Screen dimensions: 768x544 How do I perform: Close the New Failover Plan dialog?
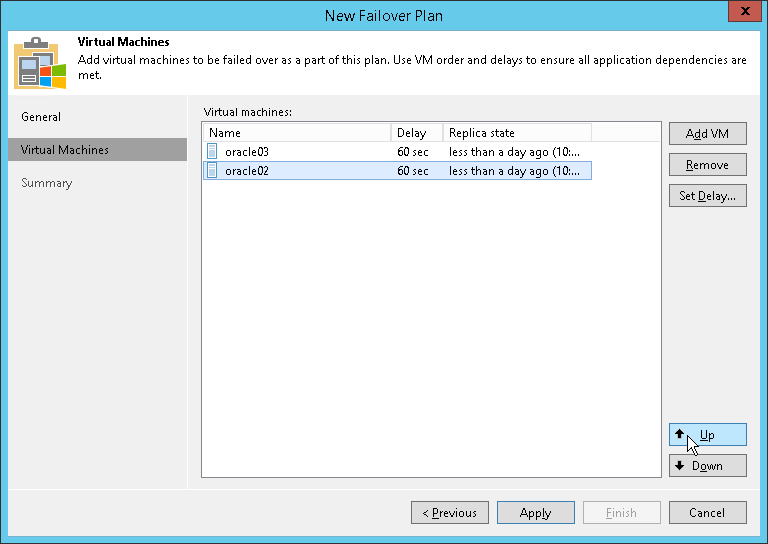(x=741, y=15)
